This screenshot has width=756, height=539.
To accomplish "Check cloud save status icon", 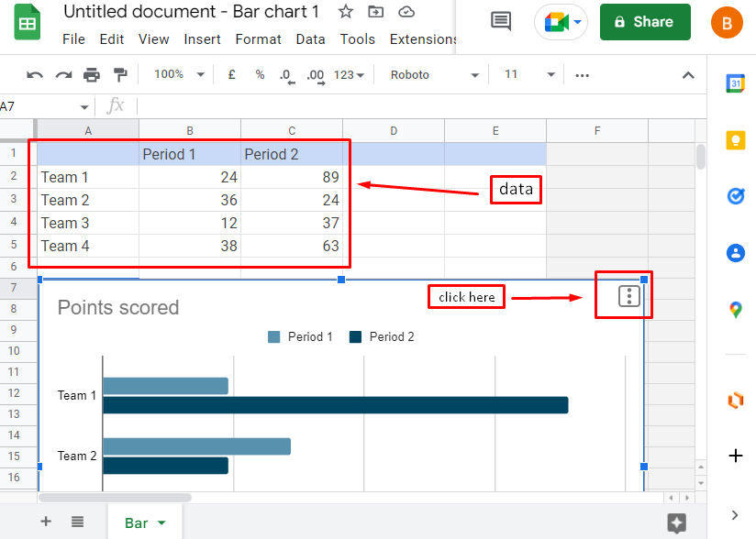I will pyautogui.click(x=406, y=12).
